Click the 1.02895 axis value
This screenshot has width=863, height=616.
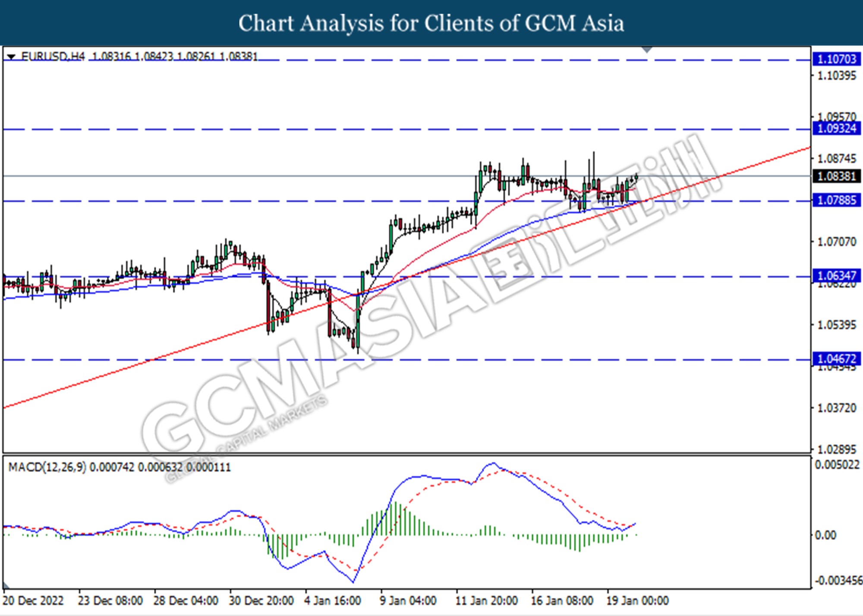point(837,449)
